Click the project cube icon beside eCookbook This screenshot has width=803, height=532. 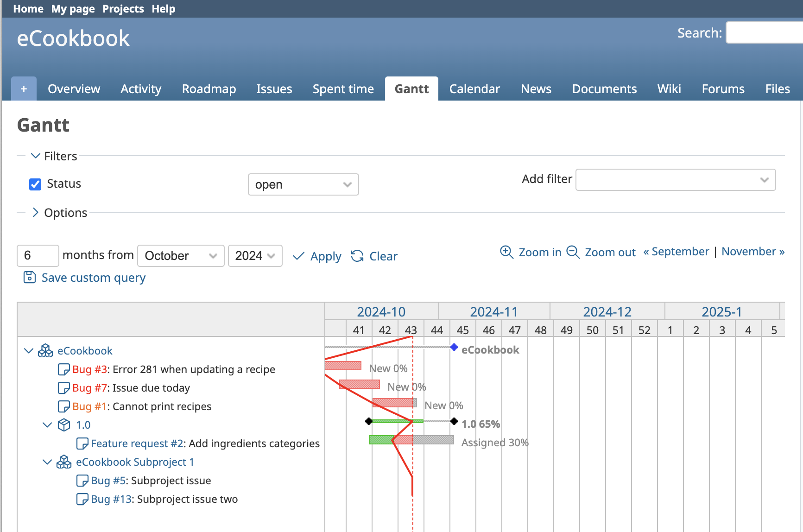pyautogui.click(x=45, y=351)
